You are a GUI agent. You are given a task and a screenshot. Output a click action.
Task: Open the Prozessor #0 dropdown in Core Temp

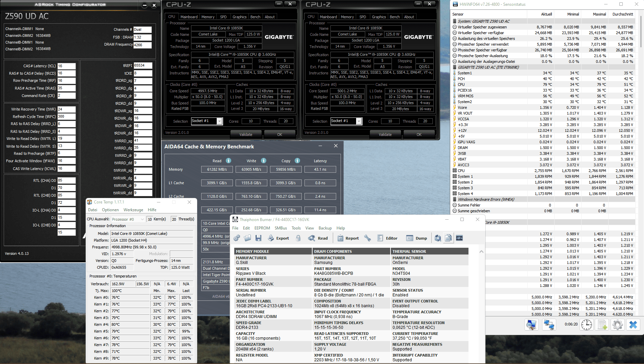tap(128, 219)
